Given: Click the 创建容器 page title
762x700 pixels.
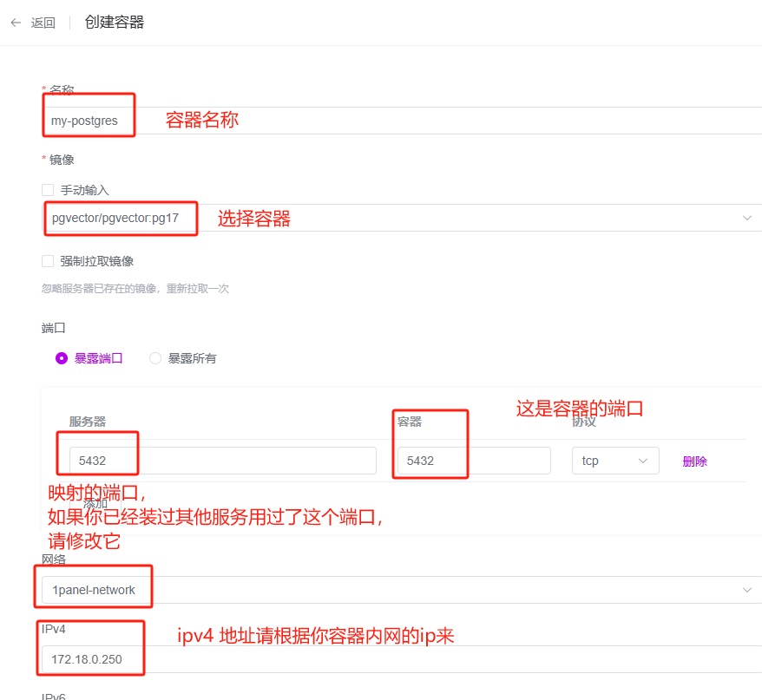Looking at the screenshot, I should (x=115, y=23).
